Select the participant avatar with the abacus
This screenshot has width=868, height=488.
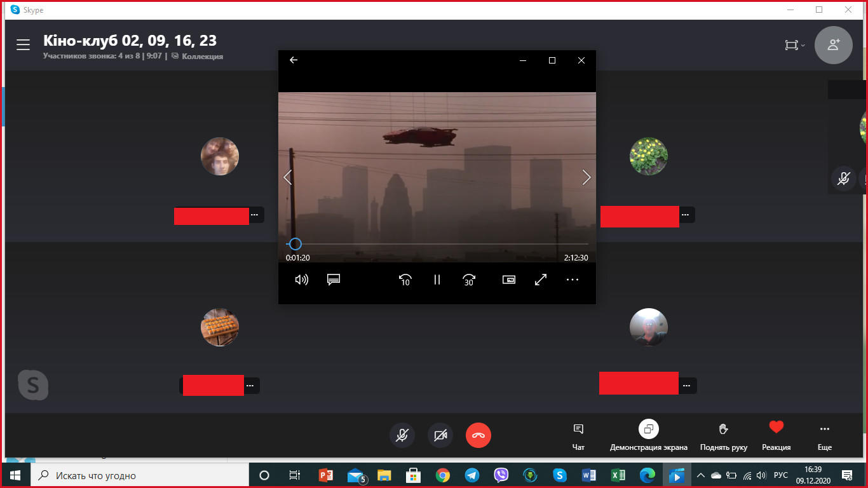click(220, 327)
